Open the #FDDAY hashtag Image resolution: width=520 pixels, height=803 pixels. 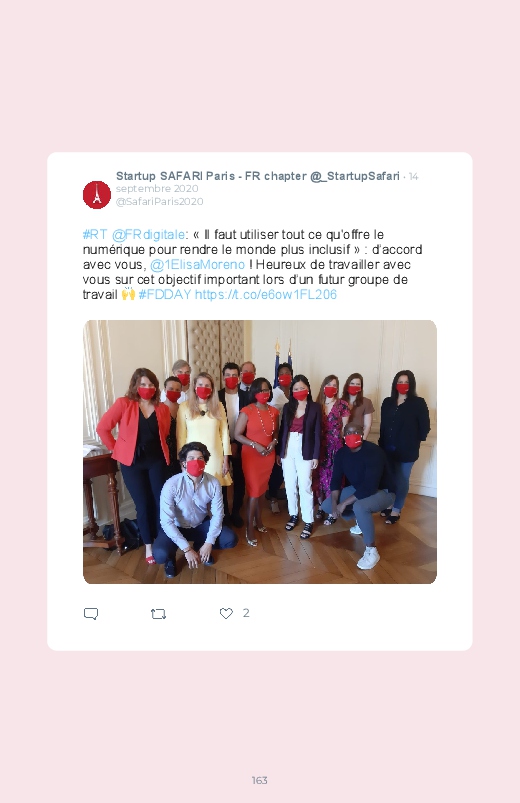pyautogui.click(x=164, y=294)
